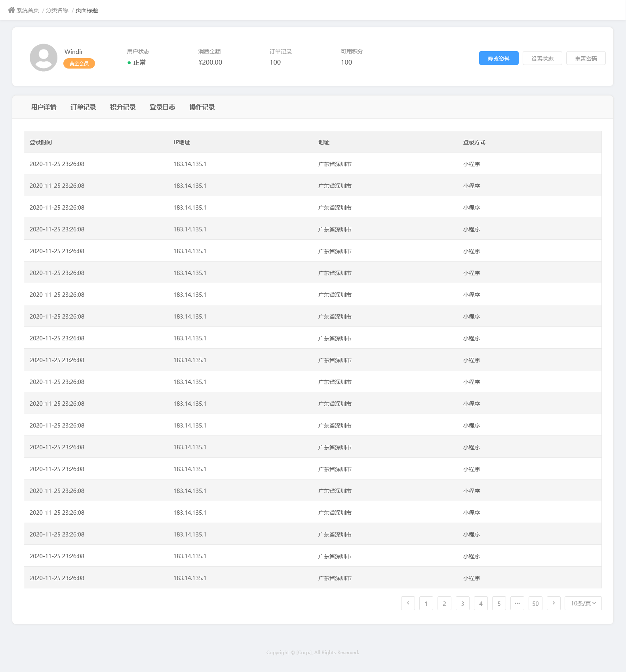The height and width of the screenshot is (672, 626).
Task: Click the 登录方式 column header
Action: tap(474, 142)
